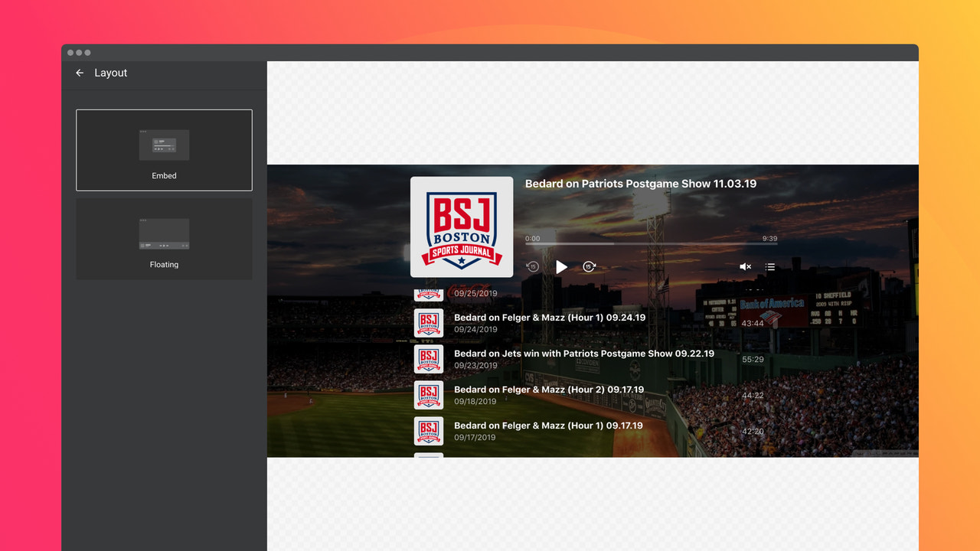This screenshot has width=980, height=551.
Task: Click the Embed layout preview icon
Action: point(164,145)
